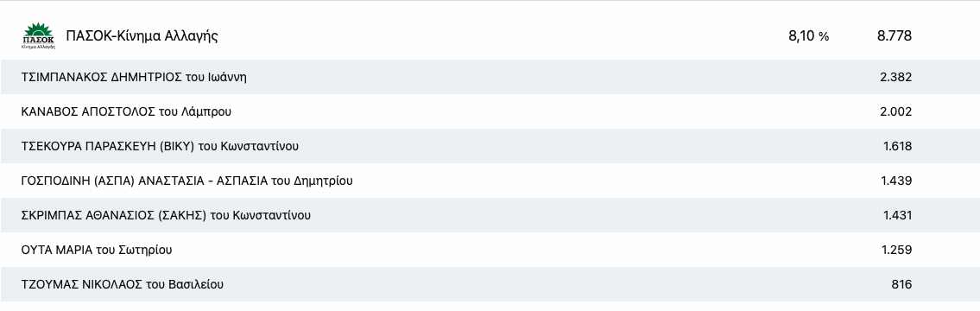
Task: Select the 8,10 % party percentage
Action: [x=809, y=36]
